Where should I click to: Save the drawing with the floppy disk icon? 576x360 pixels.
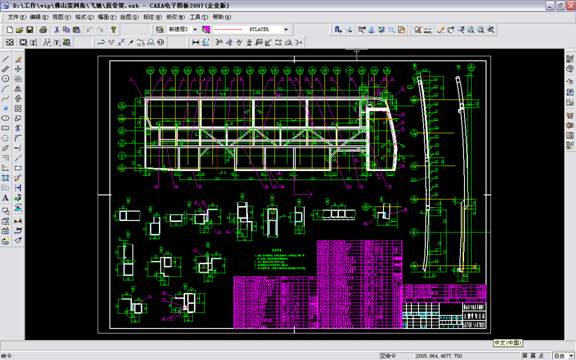[x=30, y=29]
